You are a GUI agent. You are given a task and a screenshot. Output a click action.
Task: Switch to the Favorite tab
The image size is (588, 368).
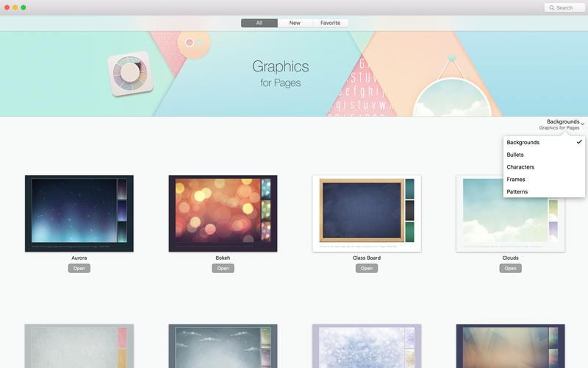coord(330,23)
